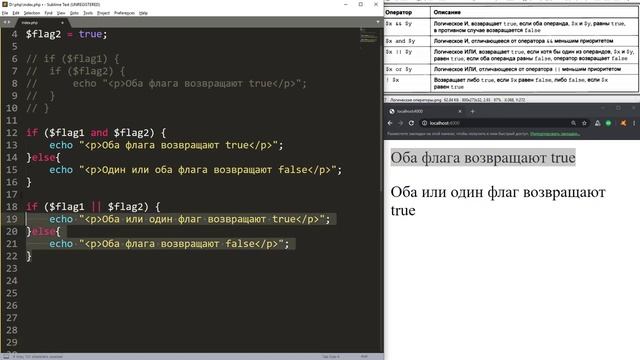Click the green circle extension icon

coord(608,123)
